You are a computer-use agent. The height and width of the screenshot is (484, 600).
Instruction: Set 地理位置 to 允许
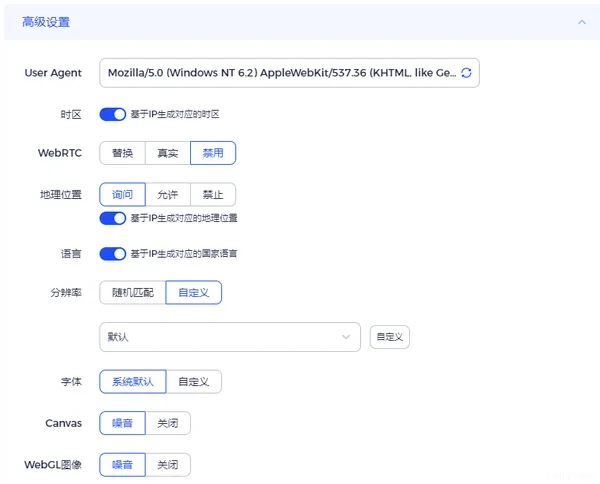pyautogui.click(x=168, y=194)
